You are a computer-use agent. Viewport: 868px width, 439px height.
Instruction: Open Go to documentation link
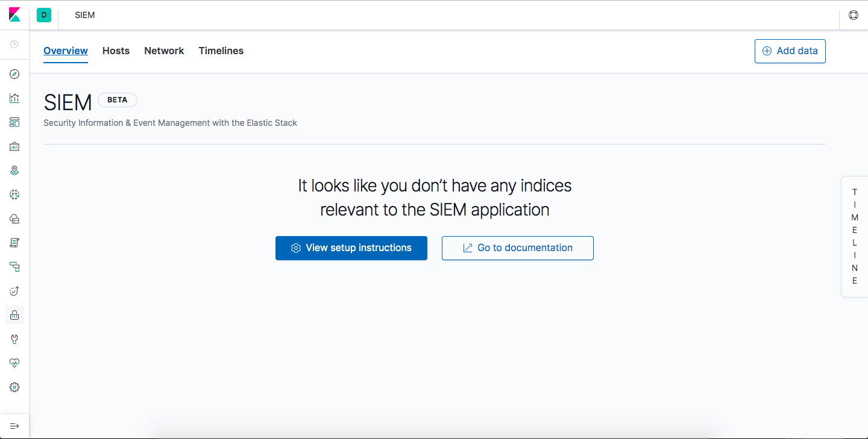(x=518, y=248)
